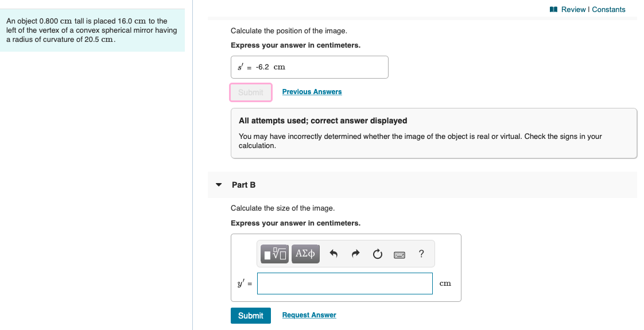The image size is (644, 330).
Task: Click the Previous Answers link
Action: (x=312, y=92)
